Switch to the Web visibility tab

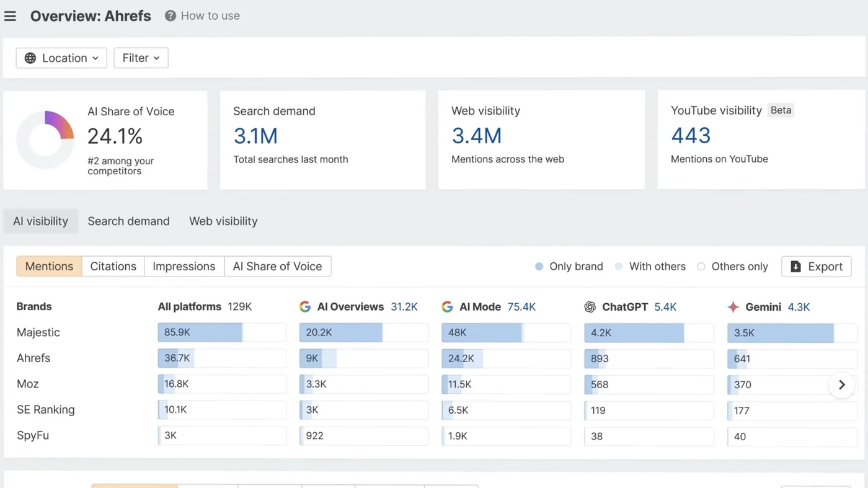223,221
